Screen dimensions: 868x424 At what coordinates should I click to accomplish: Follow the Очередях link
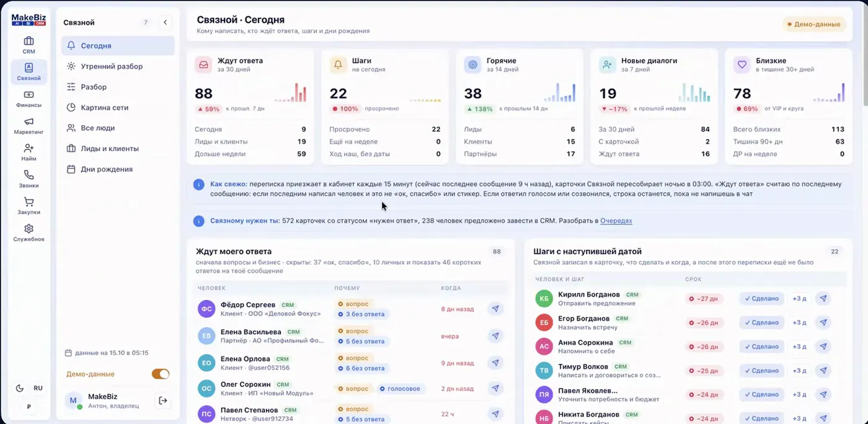click(616, 221)
